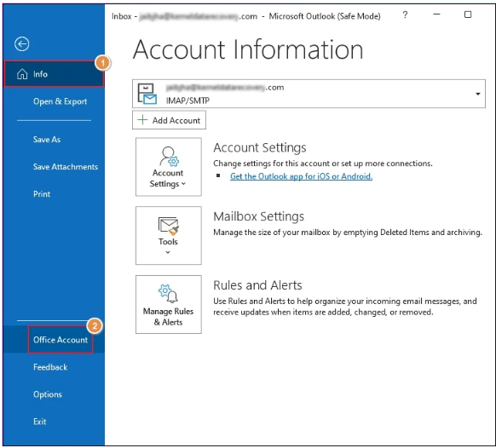Image resolution: width=496 pixels, height=448 pixels.
Task: Minimize the Outlook window
Action: coord(437,14)
